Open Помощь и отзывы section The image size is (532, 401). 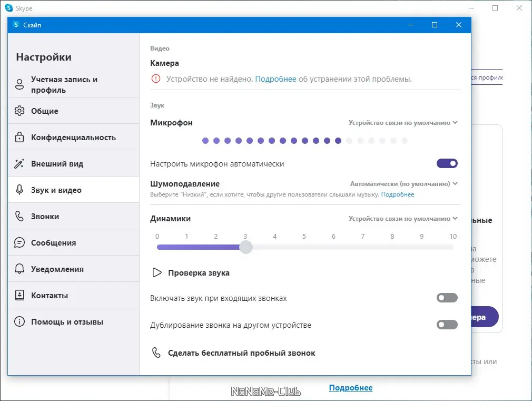[x=74, y=321]
